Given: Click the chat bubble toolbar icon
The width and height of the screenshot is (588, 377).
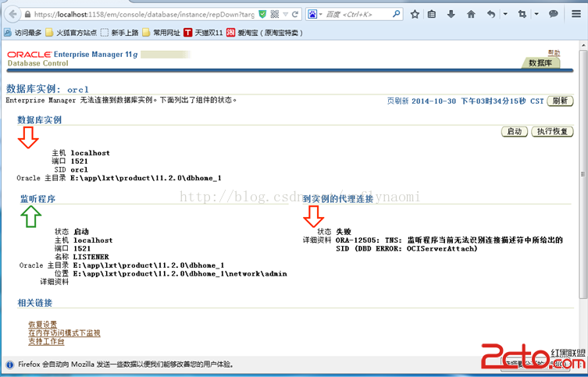Looking at the screenshot, I should pyautogui.click(x=554, y=14).
